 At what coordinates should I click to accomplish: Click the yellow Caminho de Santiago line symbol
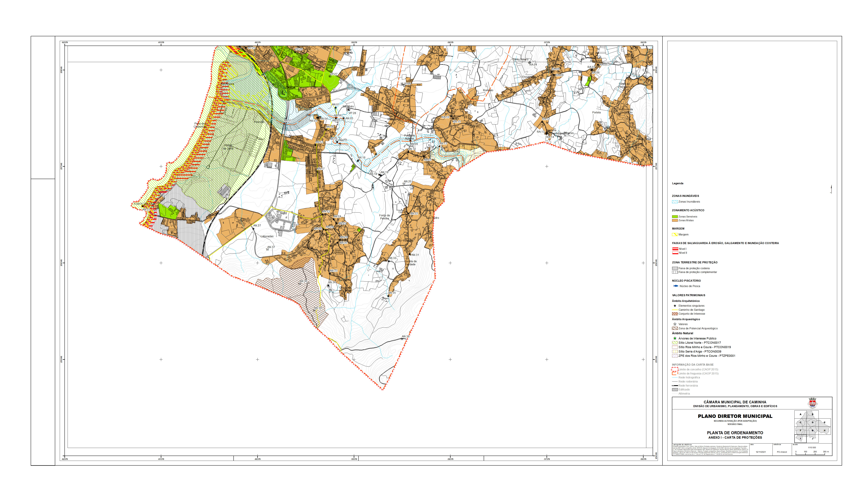pos(675,310)
